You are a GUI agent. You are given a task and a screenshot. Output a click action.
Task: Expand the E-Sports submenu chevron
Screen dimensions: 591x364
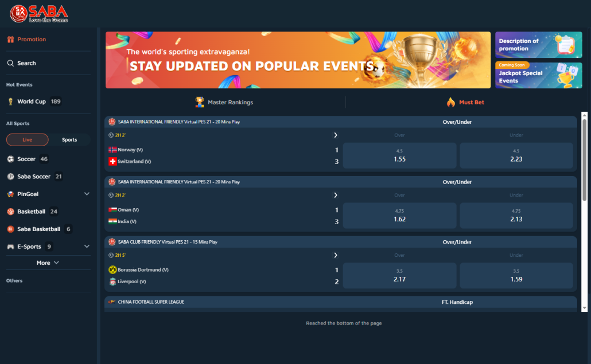tap(87, 246)
